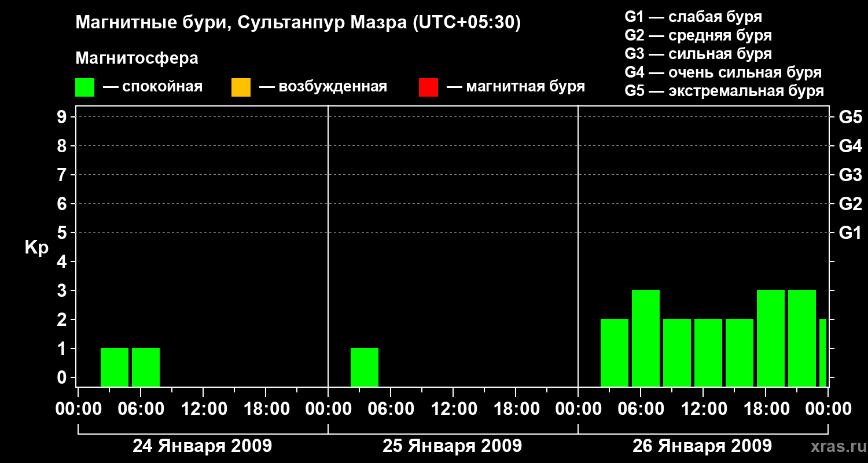Image resolution: width=868 pixels, height=463 pixels.
Task: Click the date label '25 Января 2009'
Action: [452, 446]
